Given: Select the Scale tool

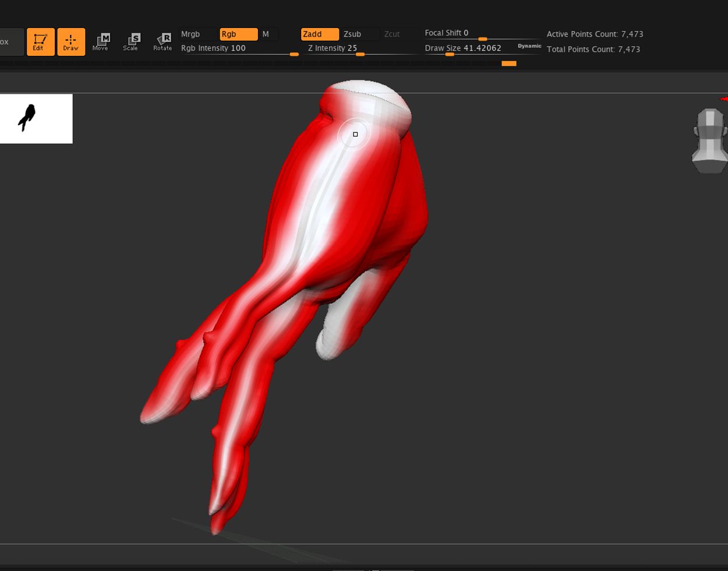Looking at the screenshot, I should (x=131, y=42).
